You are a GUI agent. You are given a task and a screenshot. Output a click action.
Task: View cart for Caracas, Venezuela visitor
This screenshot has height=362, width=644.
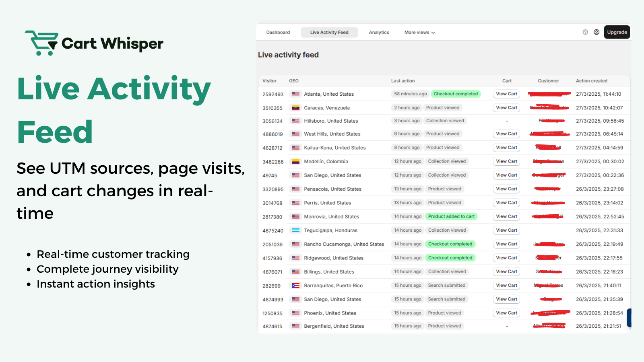click(x=507, y=108)
